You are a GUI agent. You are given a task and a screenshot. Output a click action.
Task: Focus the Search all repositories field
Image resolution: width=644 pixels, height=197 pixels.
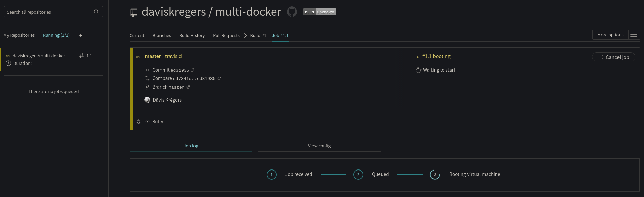tap(53, 12)
